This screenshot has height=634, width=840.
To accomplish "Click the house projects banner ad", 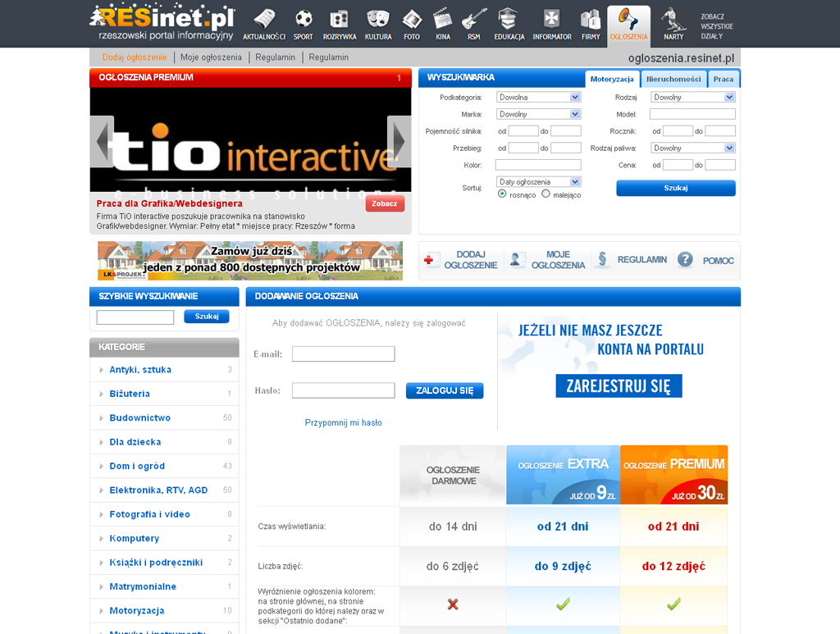I will point(250,260).
